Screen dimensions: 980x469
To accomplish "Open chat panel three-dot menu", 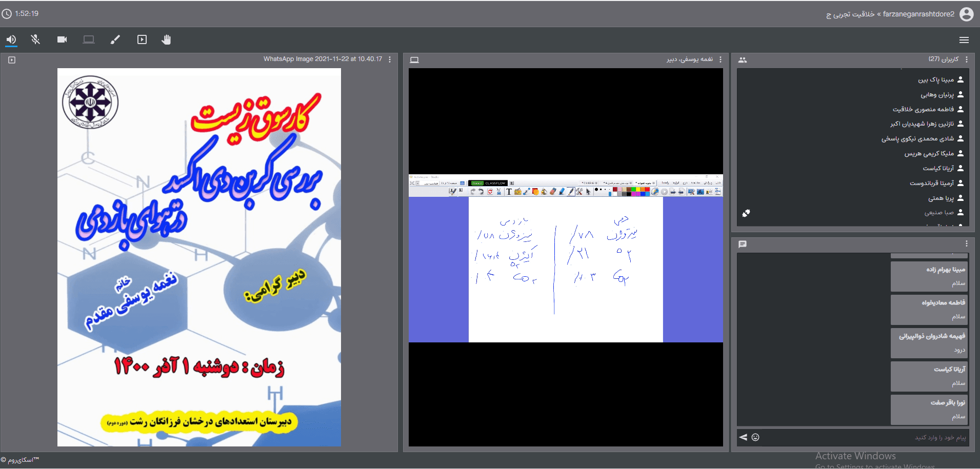I will [967, 244].
